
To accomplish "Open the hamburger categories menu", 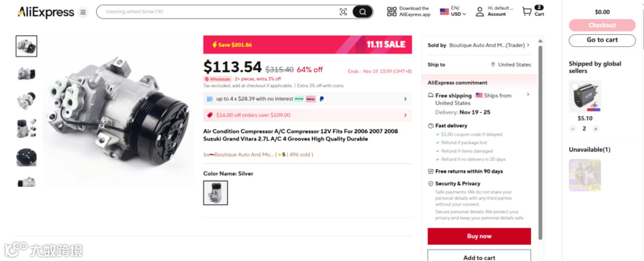I will tap(83, 12).
